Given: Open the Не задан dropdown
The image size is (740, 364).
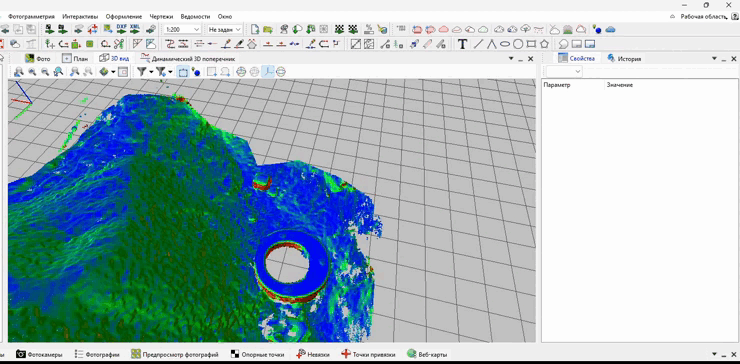Looking at the screenshot, I should click(225, 29).
